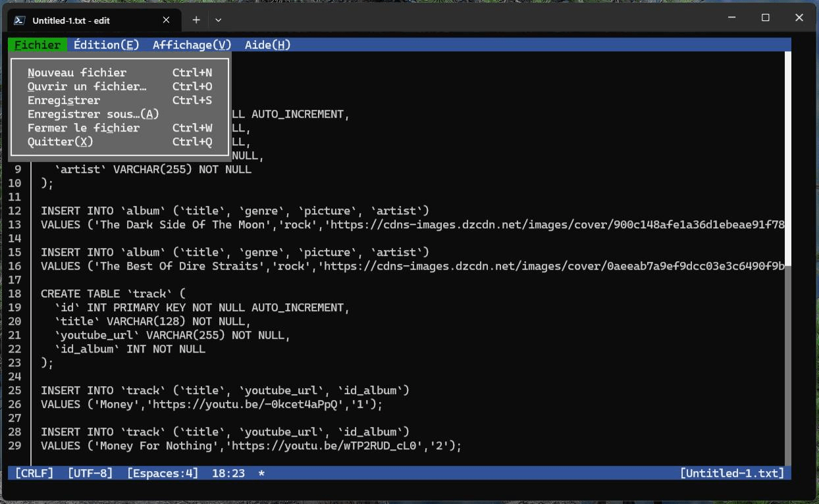Select Enregistrer sous… menu option
The image size is (819, 504).
(93, 114)
